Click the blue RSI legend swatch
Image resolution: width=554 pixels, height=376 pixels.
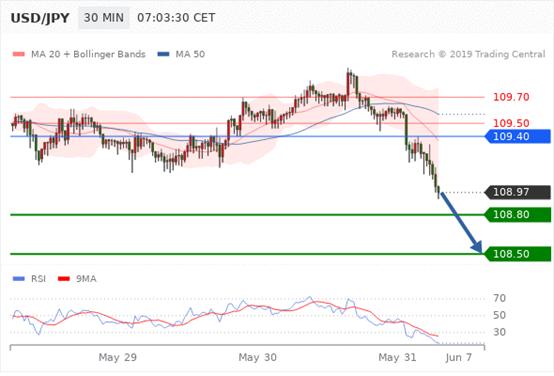(x=19, y=279)
